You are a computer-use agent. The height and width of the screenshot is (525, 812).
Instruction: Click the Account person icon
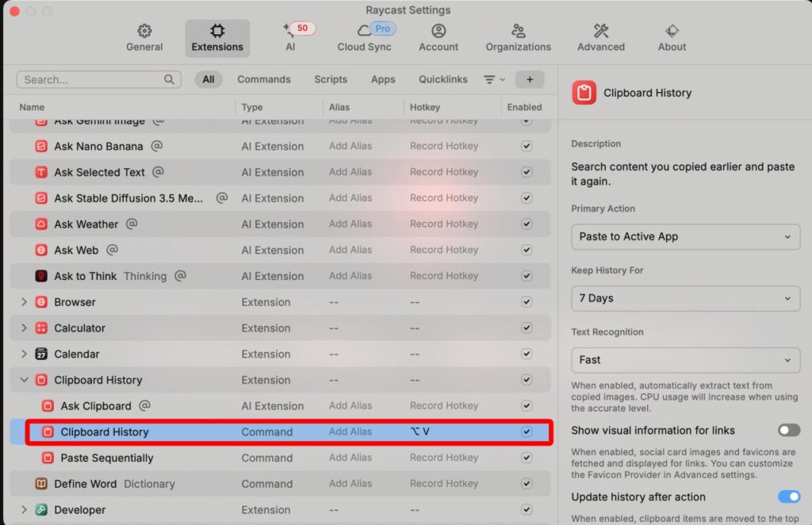point(439,32)
